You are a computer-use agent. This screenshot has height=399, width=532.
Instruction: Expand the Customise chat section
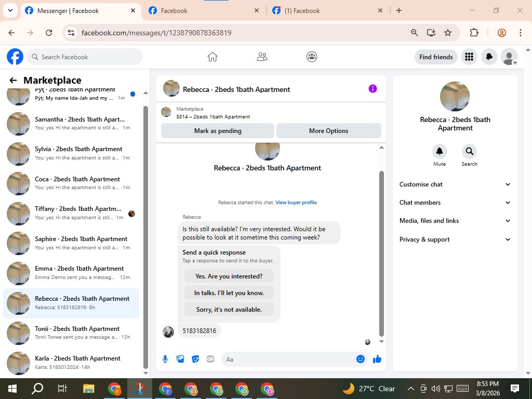click(455, 184)
